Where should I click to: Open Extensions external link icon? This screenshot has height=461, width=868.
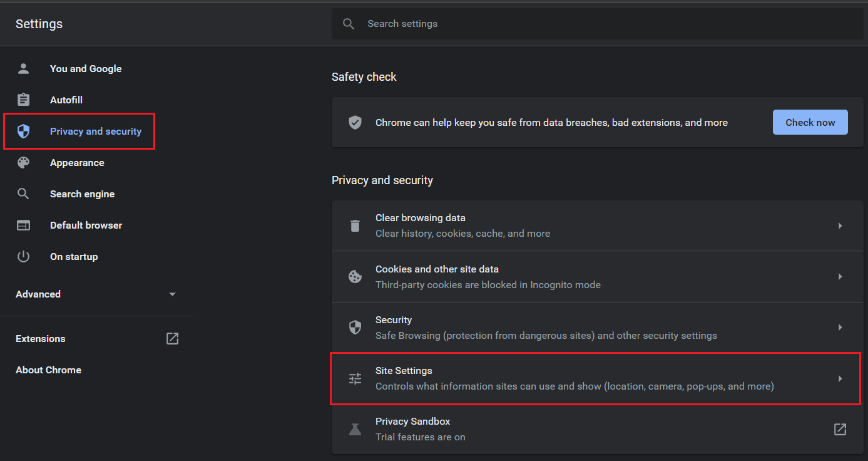coord(172,339)
